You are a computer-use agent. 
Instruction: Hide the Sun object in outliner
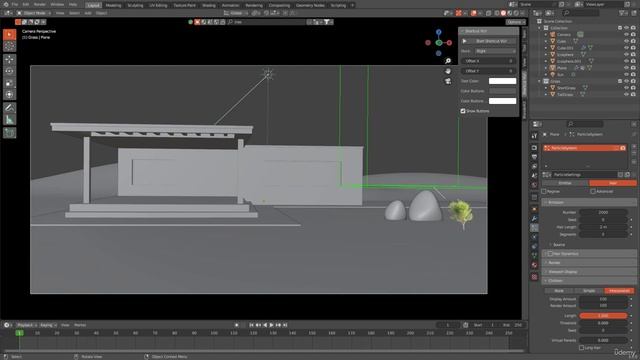pos(626,75)
